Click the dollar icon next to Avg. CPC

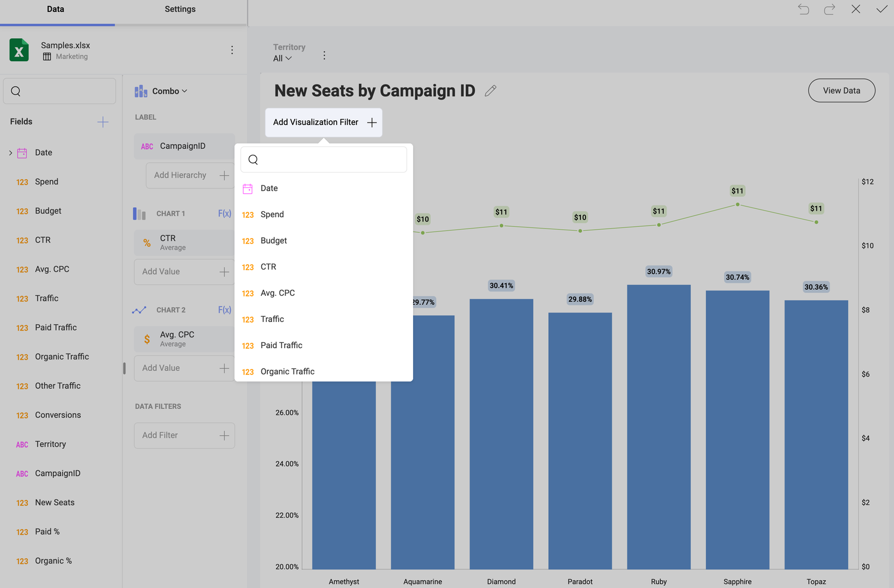pyautogui.click(x=147, y=339)
